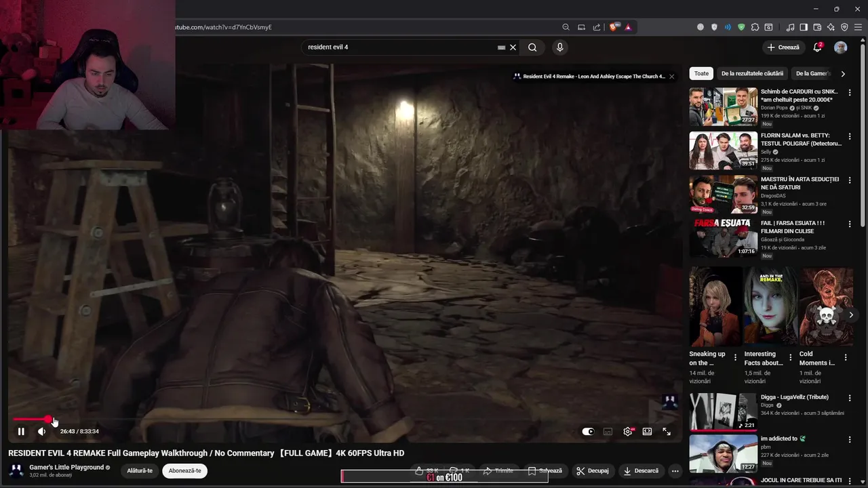Open 'MAESTRU ÎN ARTA SEDUCȚIEI' video title

click(800, 183)
